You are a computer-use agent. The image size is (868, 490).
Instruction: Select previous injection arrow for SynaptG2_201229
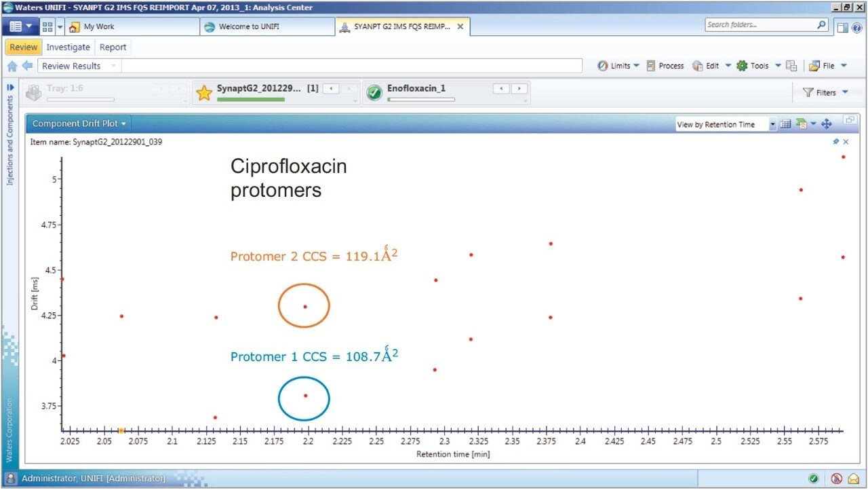coord(331,89)
